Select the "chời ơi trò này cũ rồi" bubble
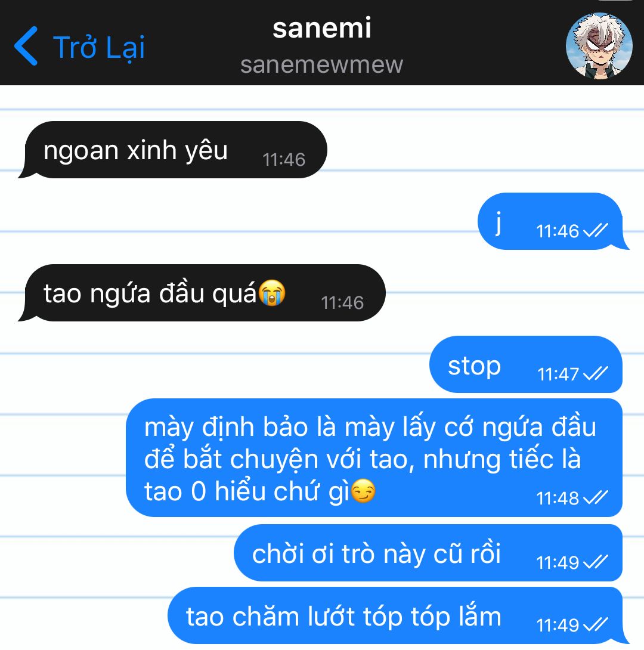 pyautogui.click(x=428, y=553)
